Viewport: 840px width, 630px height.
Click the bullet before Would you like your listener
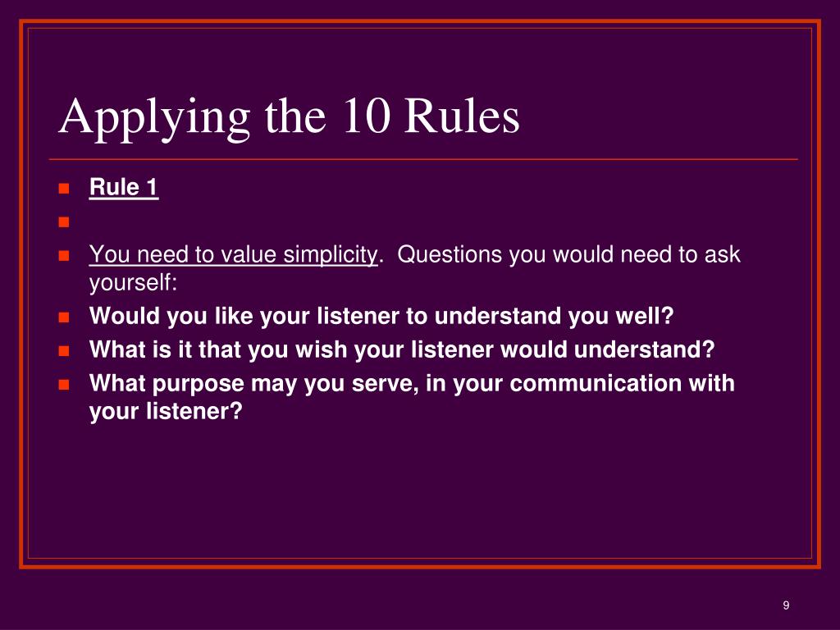coord(64,317)
